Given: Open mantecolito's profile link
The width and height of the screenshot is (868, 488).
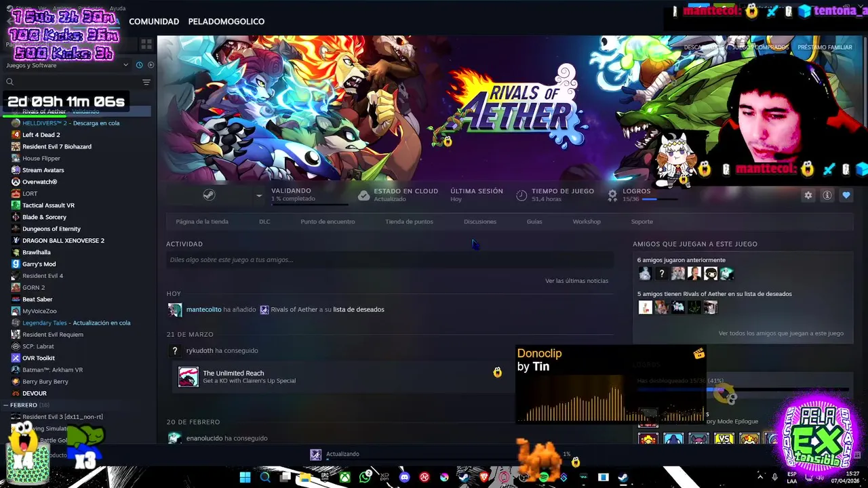Looking at the screenshot, I should click(x=204, y=310).
